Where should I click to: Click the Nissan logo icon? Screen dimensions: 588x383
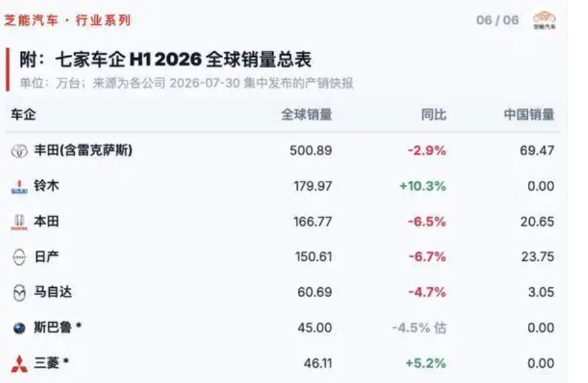point(19,258)
